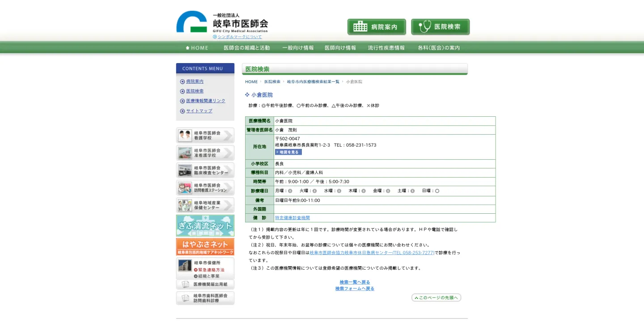The image size is (644, 322).
Task: Click the 長良 school district cell
Action: (385, 164)
